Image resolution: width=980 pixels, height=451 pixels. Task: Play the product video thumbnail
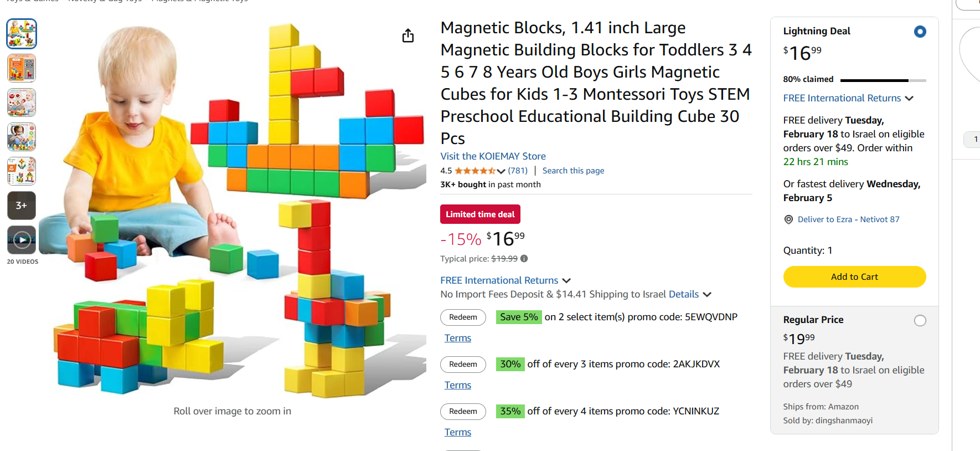22,240
